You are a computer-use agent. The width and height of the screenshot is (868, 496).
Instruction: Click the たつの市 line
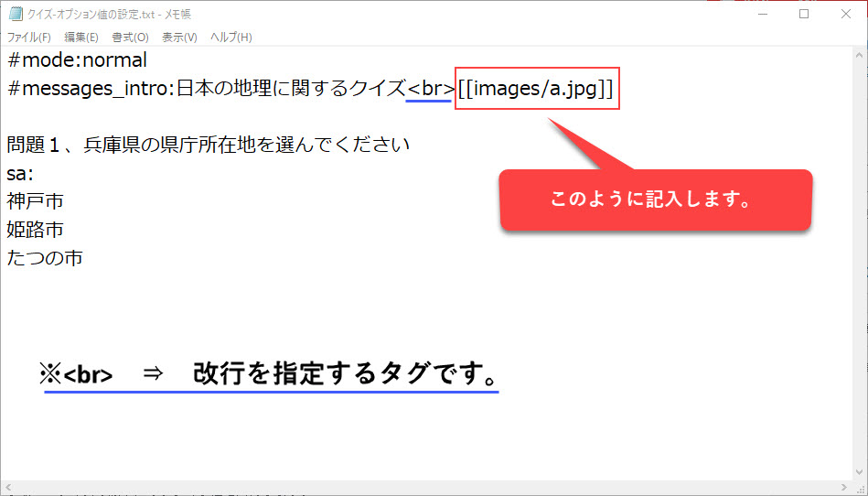pos(44,258)
